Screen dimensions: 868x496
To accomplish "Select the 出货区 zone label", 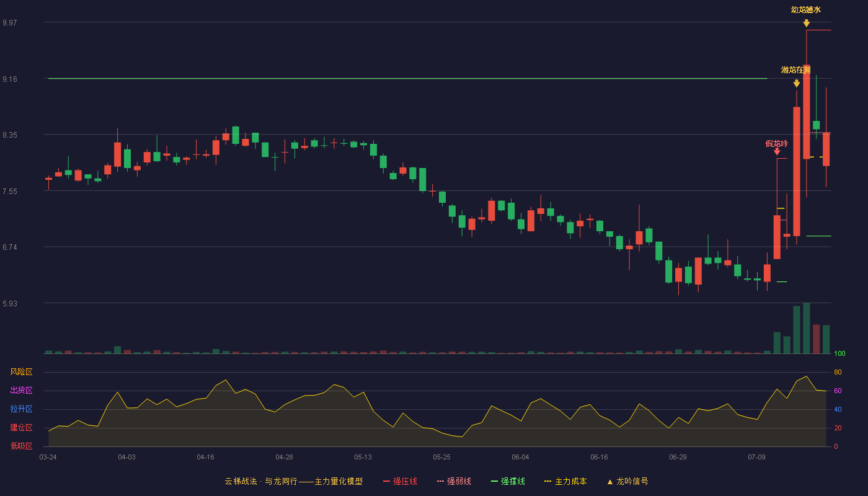I will point(22,391).
